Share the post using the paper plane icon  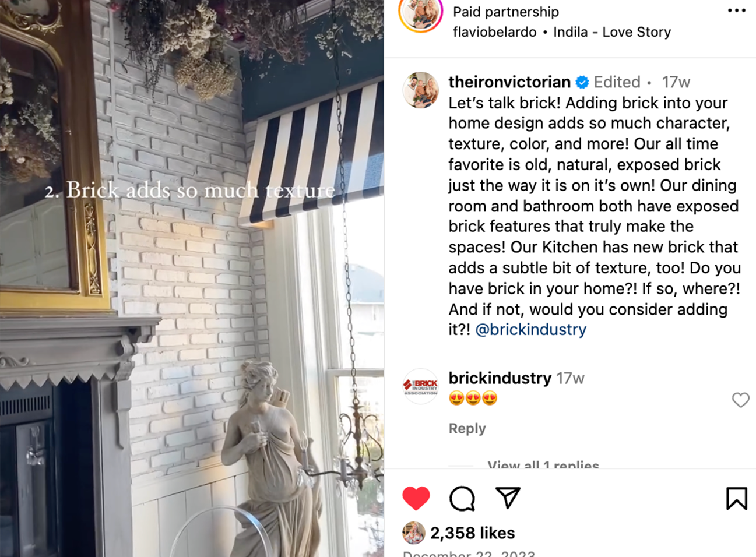(508, 498)
